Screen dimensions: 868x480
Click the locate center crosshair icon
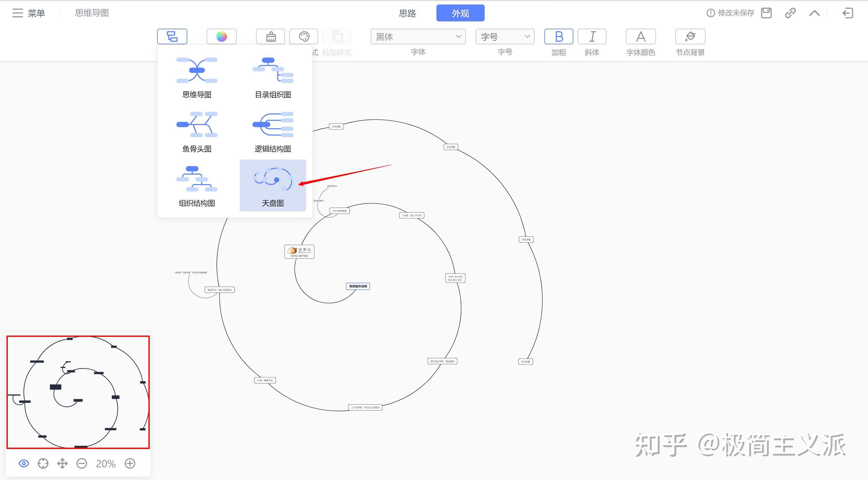tap(43, 463)
